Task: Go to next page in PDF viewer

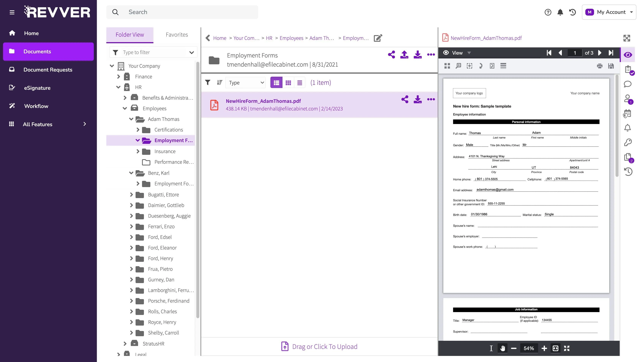Action: click(600, 53)
